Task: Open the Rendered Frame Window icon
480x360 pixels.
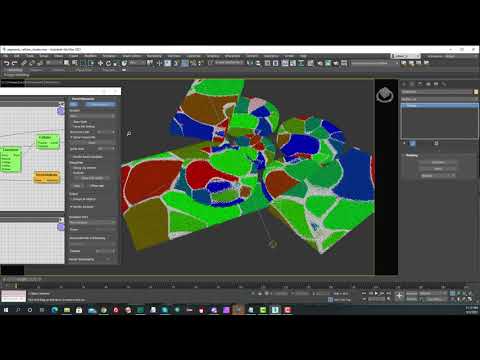Action: (328, 63)
